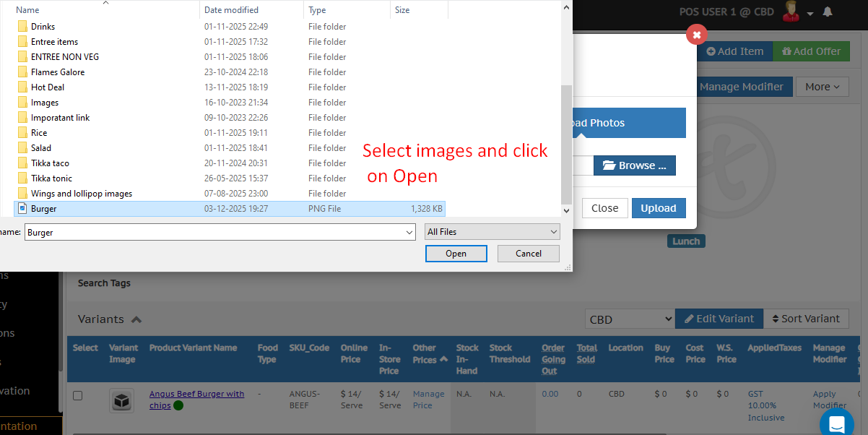Click the POS user avatar icon

click(x=791, y=12)
